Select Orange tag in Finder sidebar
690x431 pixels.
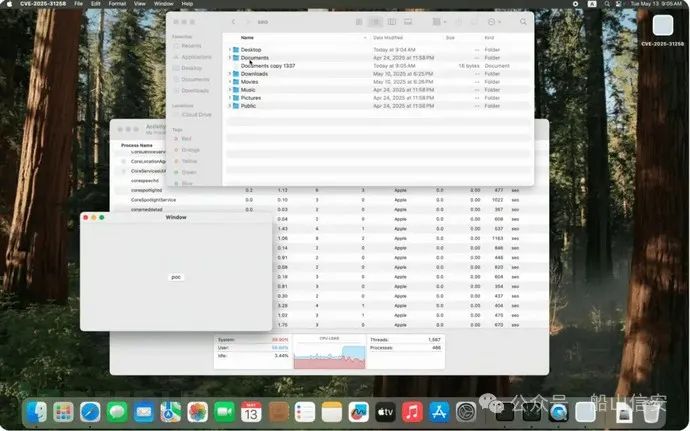point(191,150)
